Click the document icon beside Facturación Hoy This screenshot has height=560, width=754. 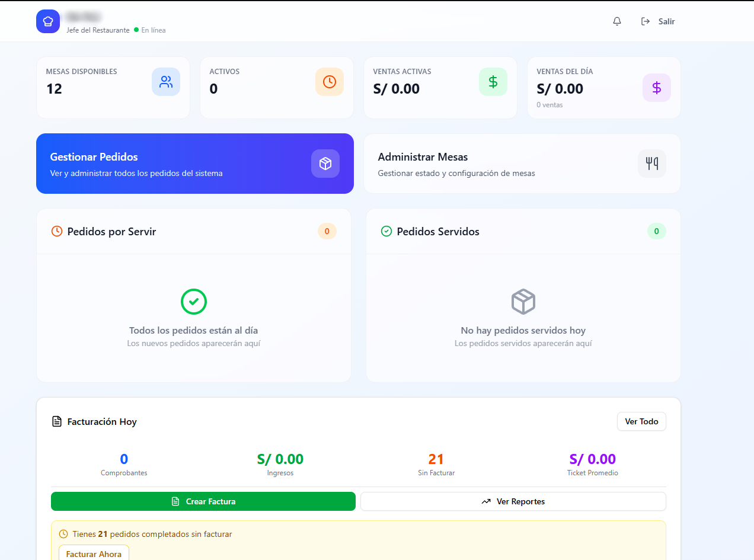(57, 421)
